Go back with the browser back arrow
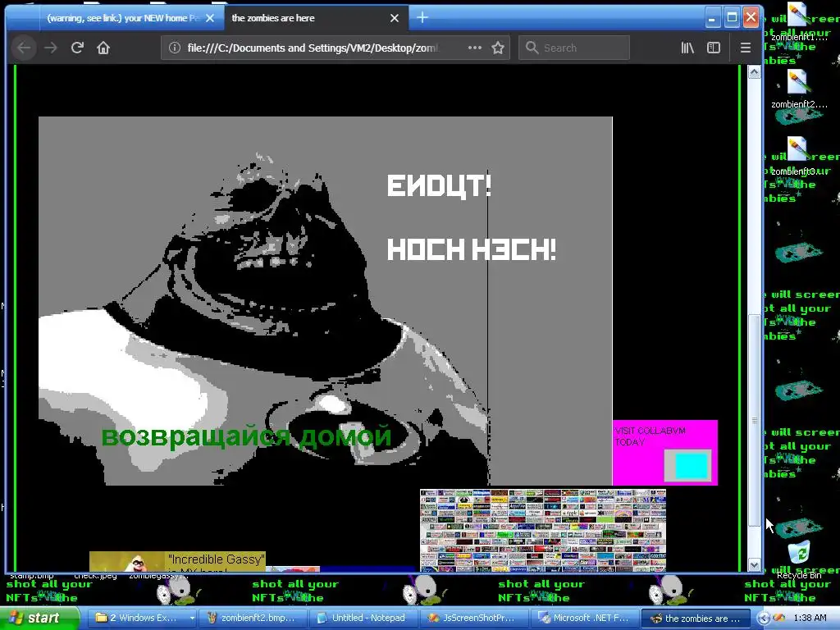 tap(24, 48)
